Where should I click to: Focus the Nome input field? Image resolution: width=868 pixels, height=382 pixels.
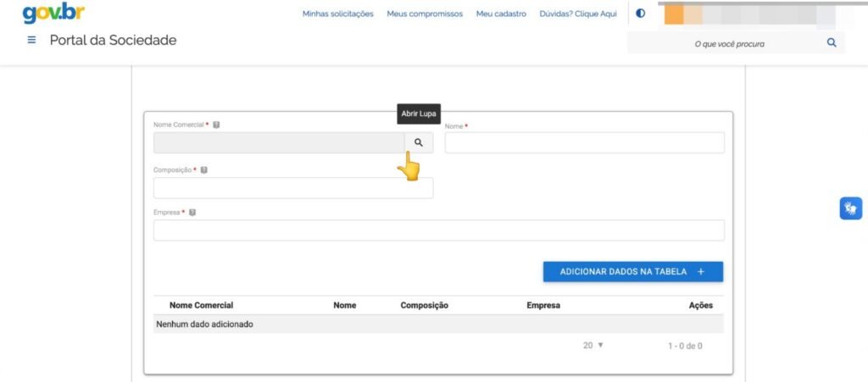coord(584,143)
